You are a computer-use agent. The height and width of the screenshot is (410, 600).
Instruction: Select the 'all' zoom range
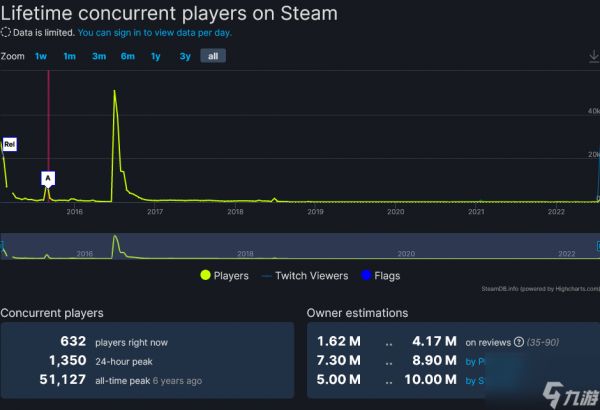coord(213,56)
